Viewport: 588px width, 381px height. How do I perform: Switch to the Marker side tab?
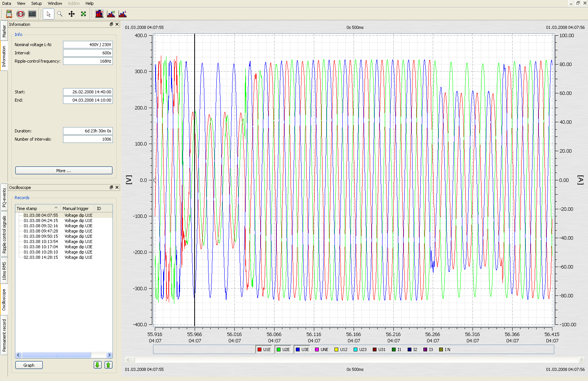[4, 31]
